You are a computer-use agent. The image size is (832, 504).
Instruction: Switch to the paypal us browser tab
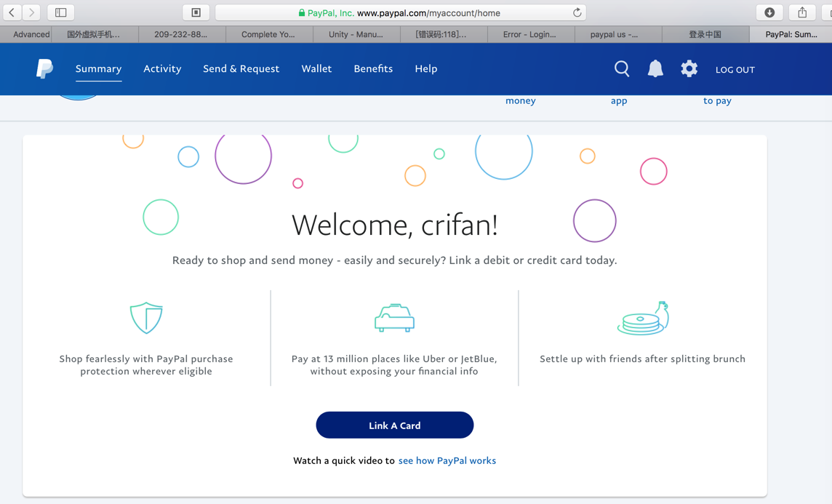(618, 34)
